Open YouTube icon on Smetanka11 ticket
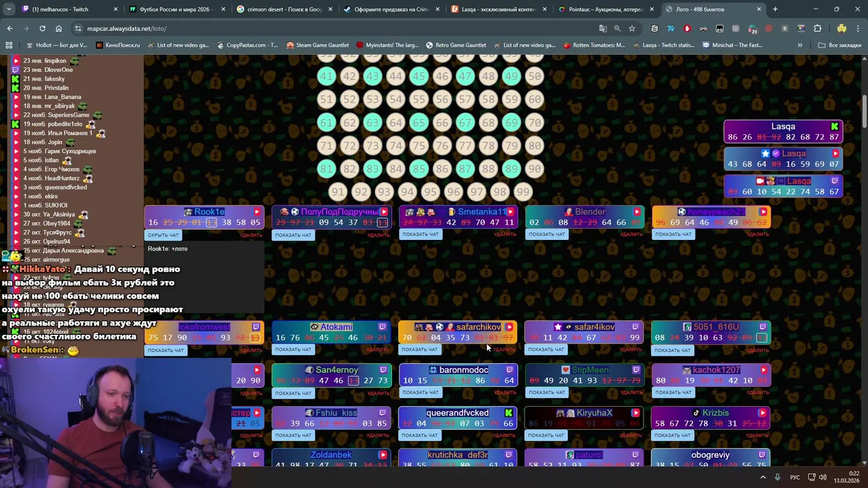Image resolution: width=868 pixels, height=488 pixels. pyautogui.click(x=510, y=212)
